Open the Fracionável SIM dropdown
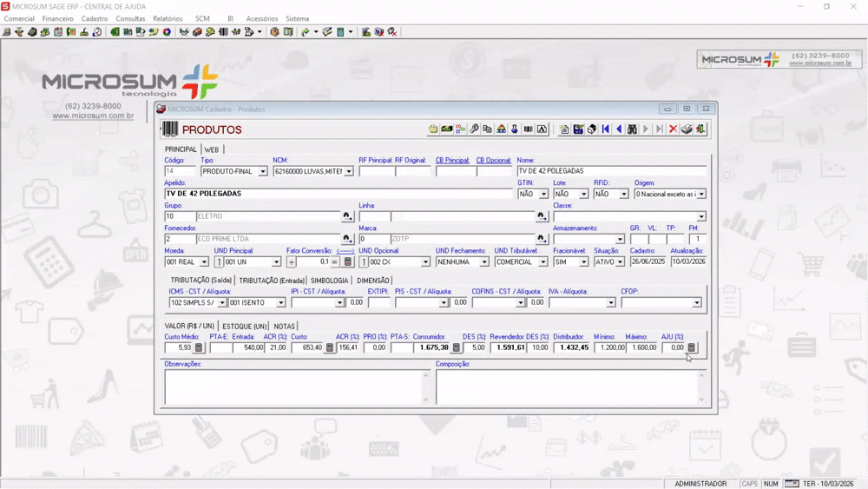The height and width of the screenshot is (489, 868). (583, 262)
